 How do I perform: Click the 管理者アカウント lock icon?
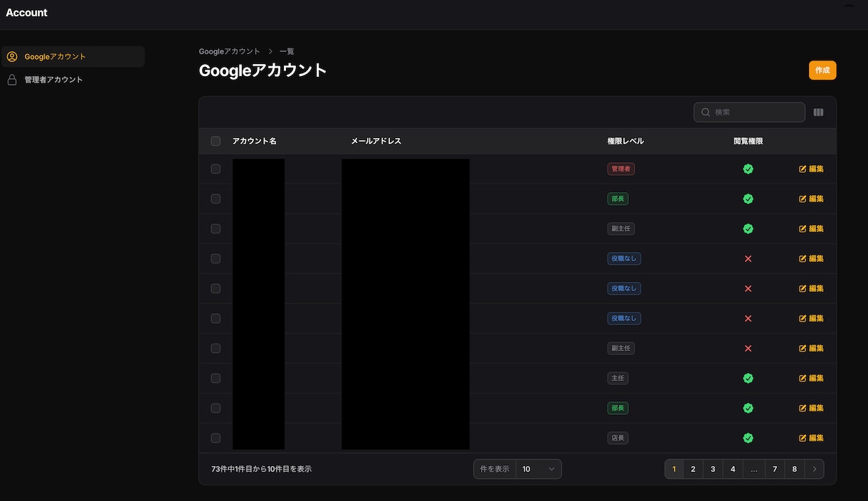point(12,80)
